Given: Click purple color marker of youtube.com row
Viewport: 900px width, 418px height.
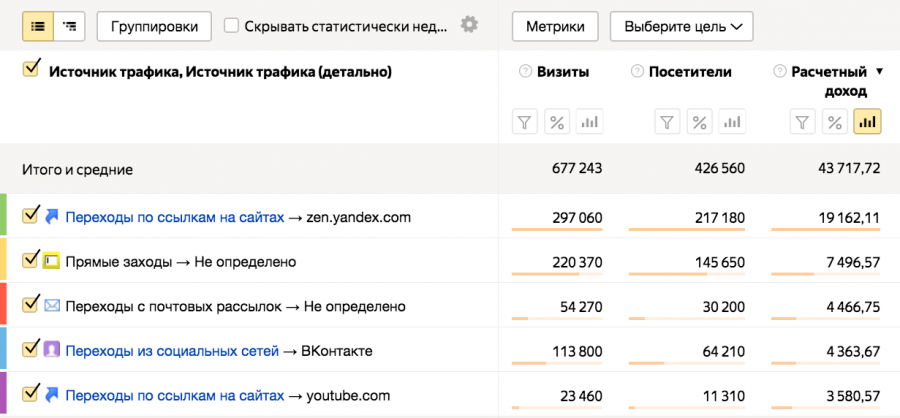Looking at the screenshot, I should pyautogui.click(x=3, y=394).
